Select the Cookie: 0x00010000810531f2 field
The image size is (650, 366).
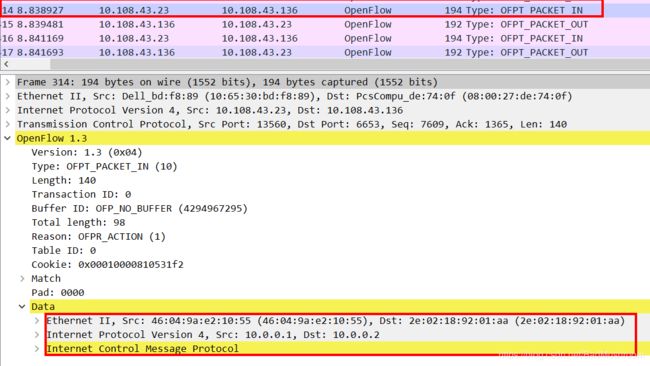click(107, 264)
